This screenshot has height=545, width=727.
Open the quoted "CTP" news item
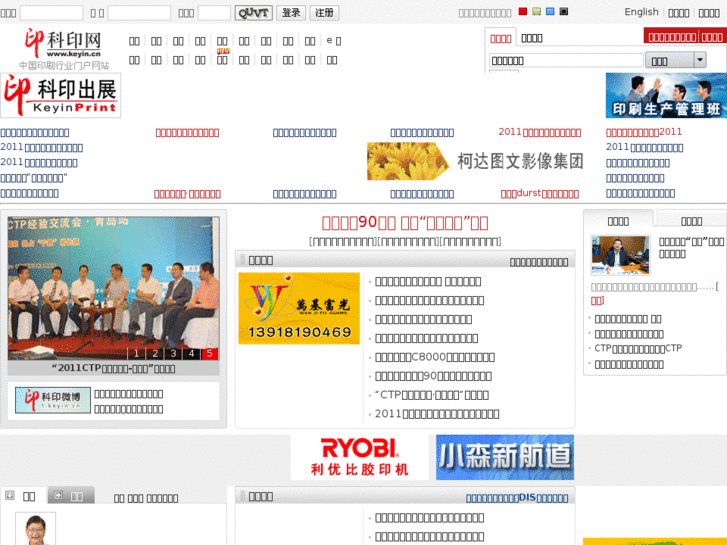pos(432,395)
